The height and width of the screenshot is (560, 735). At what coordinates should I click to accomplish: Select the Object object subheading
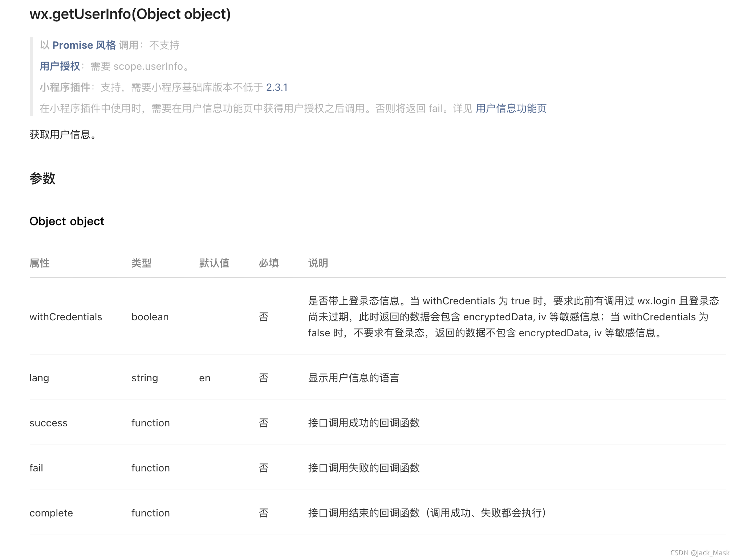[67, 221]
